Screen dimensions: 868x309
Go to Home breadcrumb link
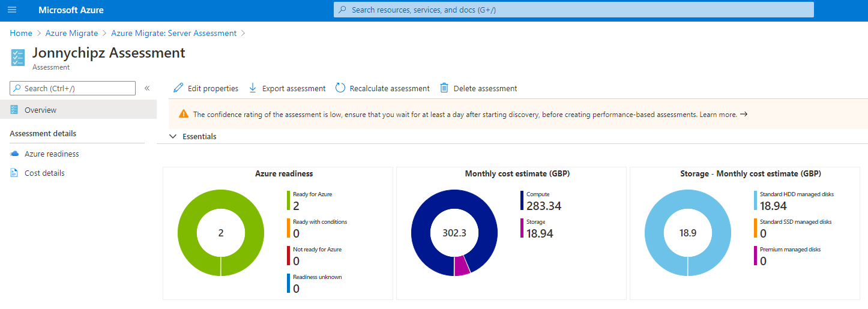coord(21,33)
